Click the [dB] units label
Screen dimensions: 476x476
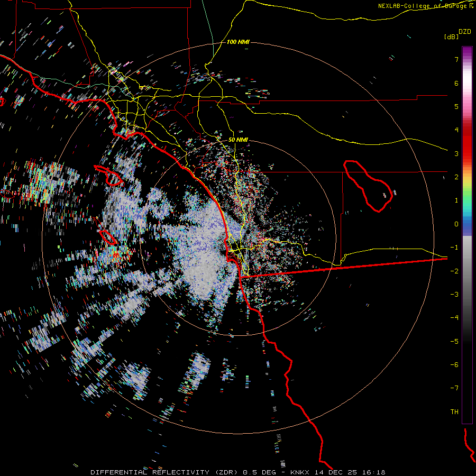coord(452,37)
